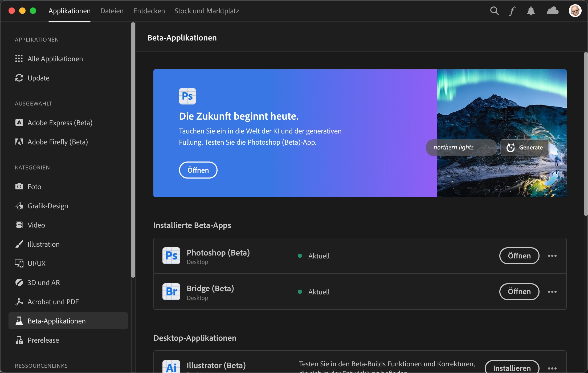Click Photoshop (Beta) app name

218,252
